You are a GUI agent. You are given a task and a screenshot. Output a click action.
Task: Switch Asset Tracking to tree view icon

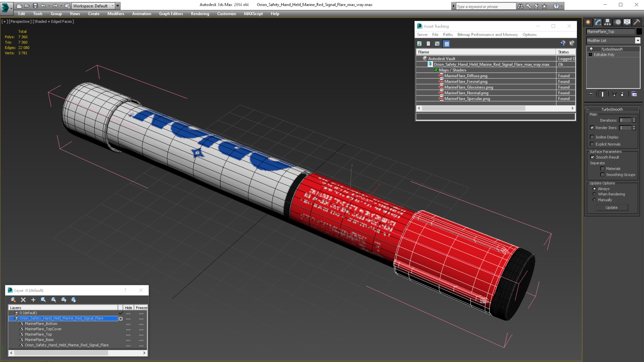(x=437, y=44)
